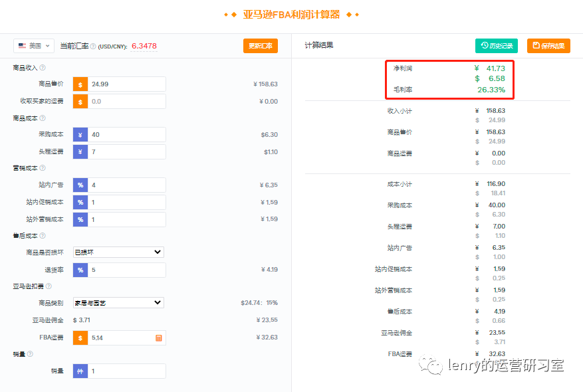
Task: Select the 商品售价 price input field
Action: pyautogui.click(x=126, y=84)
